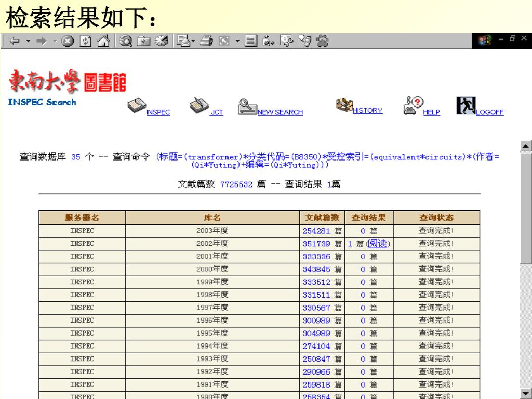Screen dimensions: 532x399
Task: Click the paw print toolbar icon
Action: pyautogui.click(x=322, y=41)
